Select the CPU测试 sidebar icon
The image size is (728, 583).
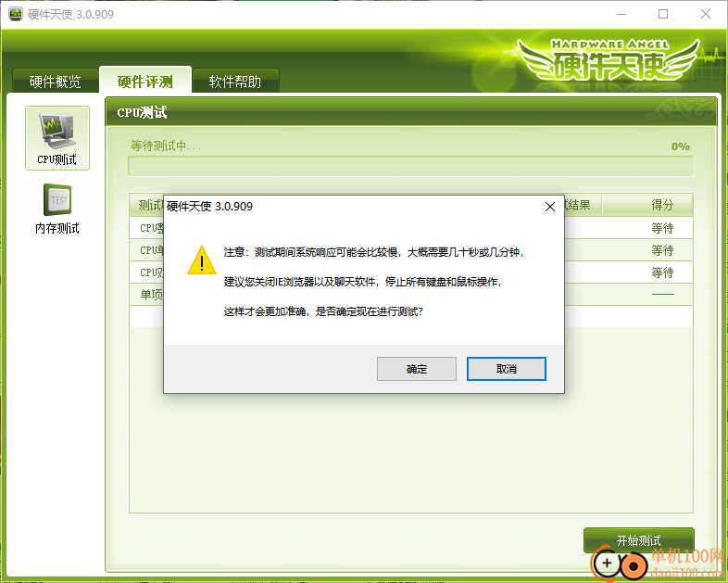click(57, 138)
